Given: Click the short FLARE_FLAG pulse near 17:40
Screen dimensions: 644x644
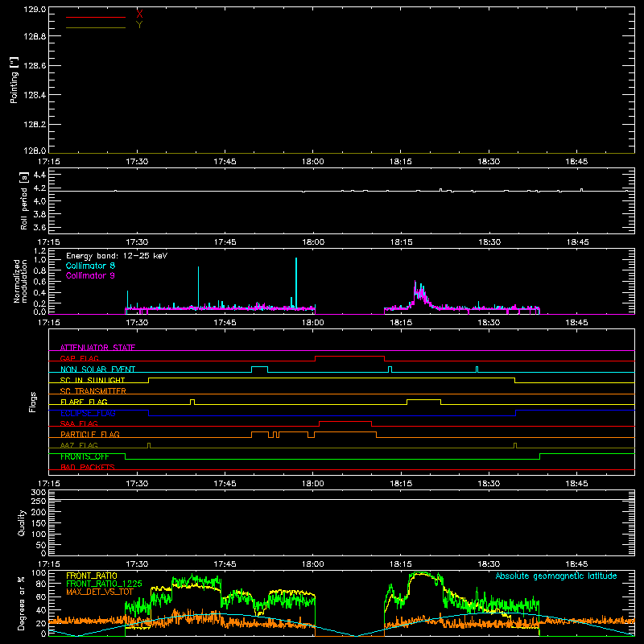Looking at the screenshot, I should click(192, 401).
